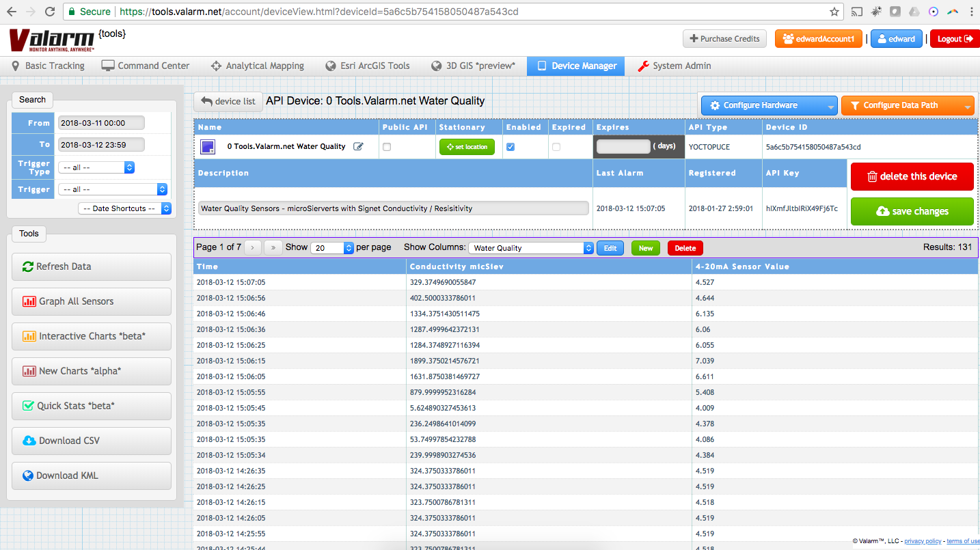Viewport: 980px width, 550px height.
Task: Select time cell 2018-03-12 15:06:46
Action: [231, 314]
